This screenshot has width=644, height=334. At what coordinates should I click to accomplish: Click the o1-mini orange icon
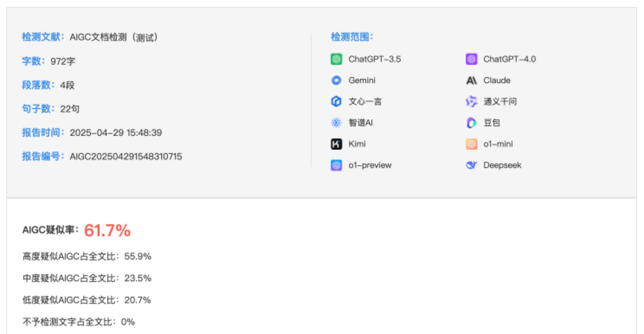point(472,144)
